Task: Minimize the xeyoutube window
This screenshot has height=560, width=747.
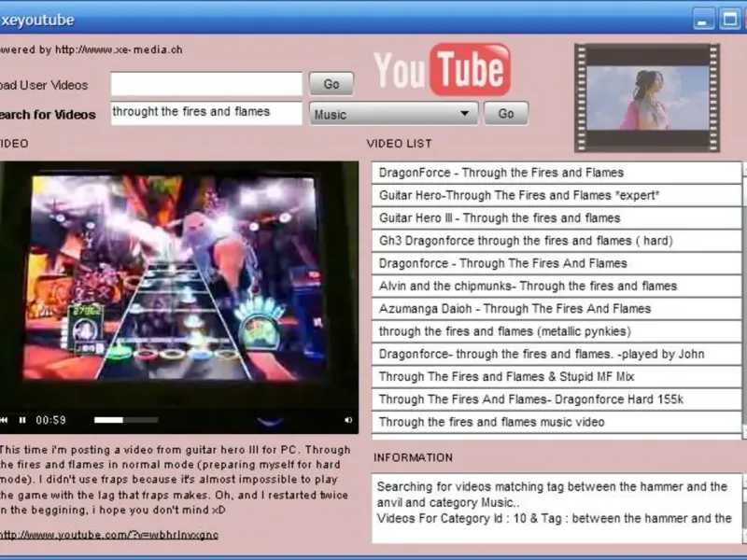Action: [x=703, y=19]
